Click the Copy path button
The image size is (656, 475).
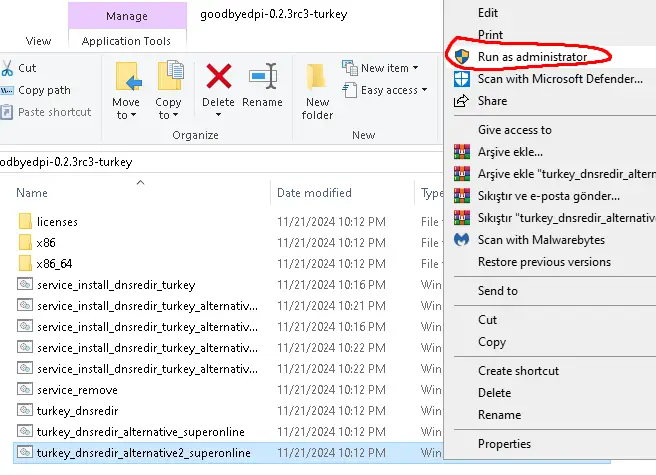44,90
